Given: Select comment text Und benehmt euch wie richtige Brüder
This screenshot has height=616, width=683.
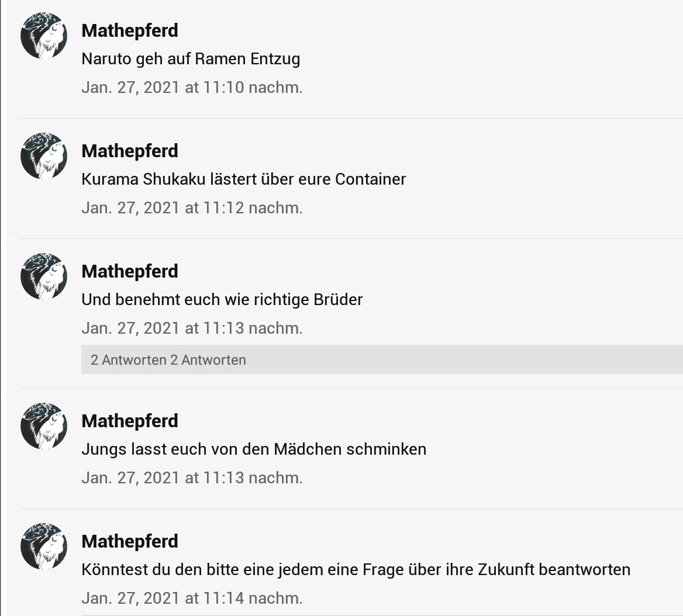Looking at the screenshot, I should tap(222, 300).
